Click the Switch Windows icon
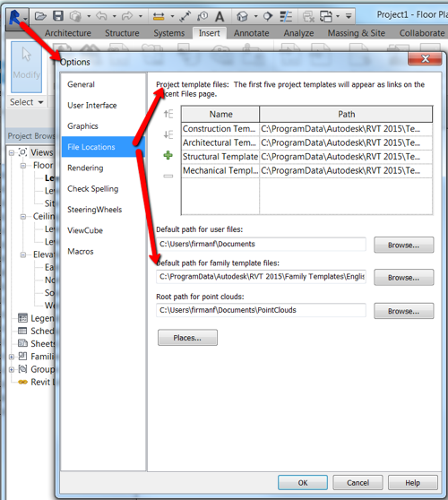The height and width of the screenshot is (500, 448). point(326,16)
